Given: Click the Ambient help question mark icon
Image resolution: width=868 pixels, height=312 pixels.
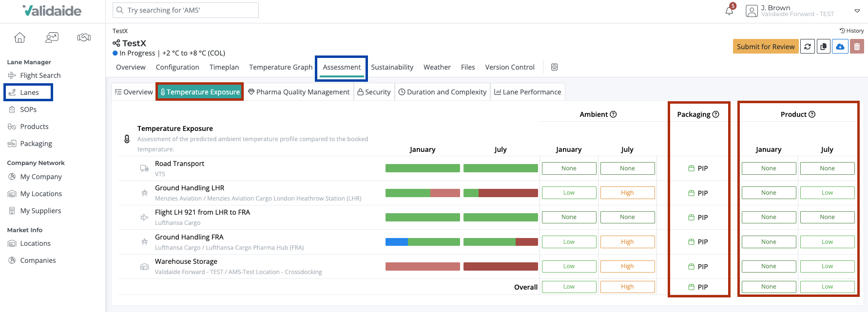Looking at the screenshot, I should 614,114.
